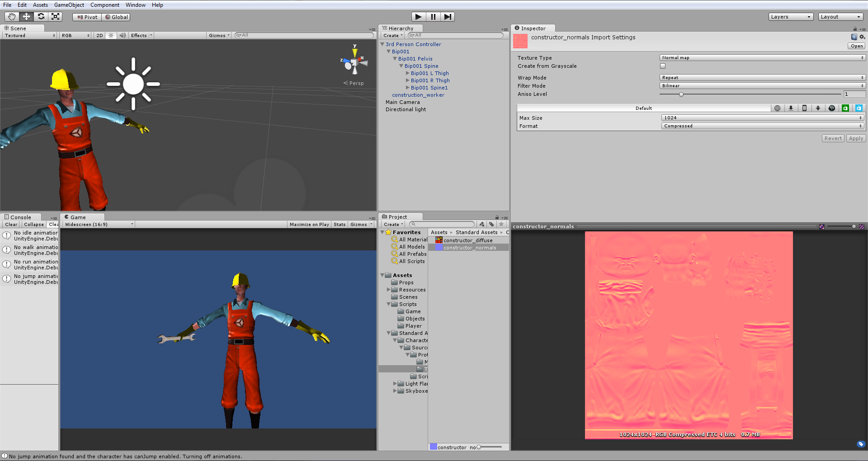Open the Assets menu
Screen dimensions: 868x461
[40, 5]
